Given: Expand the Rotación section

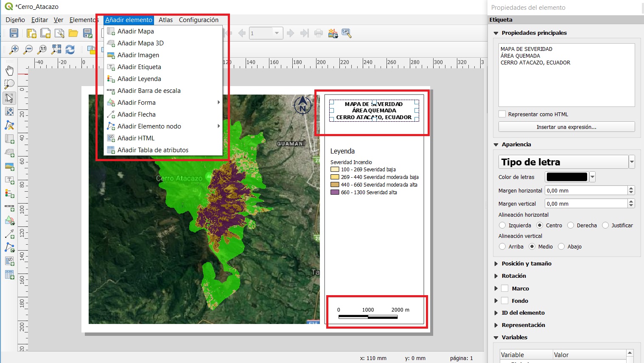Looking at the screenshot, I should click(x=513, y=276).
